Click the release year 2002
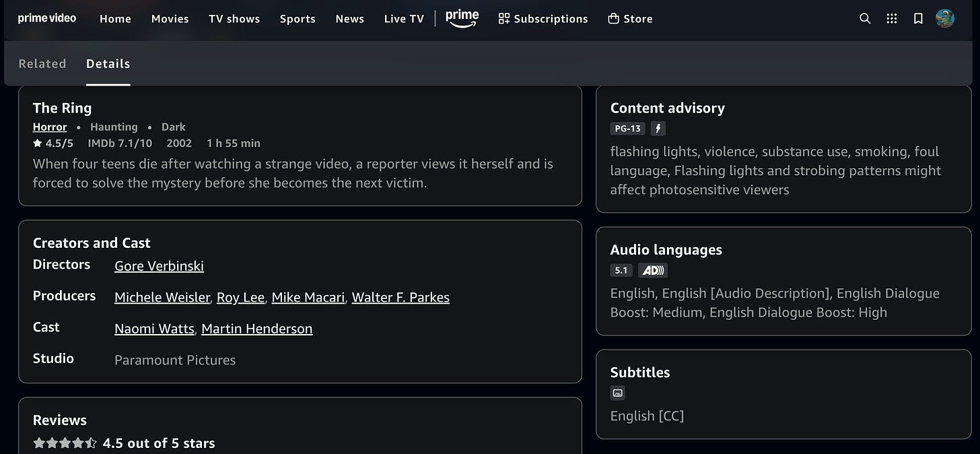This screenshot has height=454, width=980. pyautogui.click(x=179, y=143)
